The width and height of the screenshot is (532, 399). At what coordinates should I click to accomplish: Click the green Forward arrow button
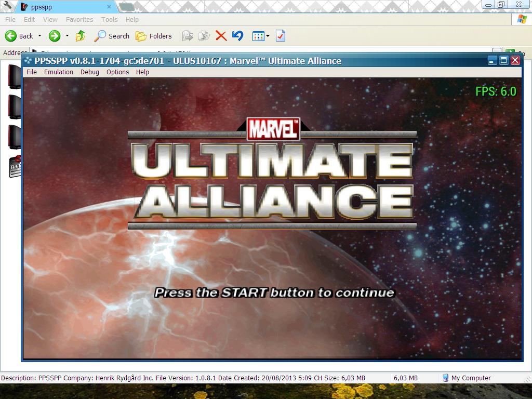pyautogui.click(x=55, y=36)
